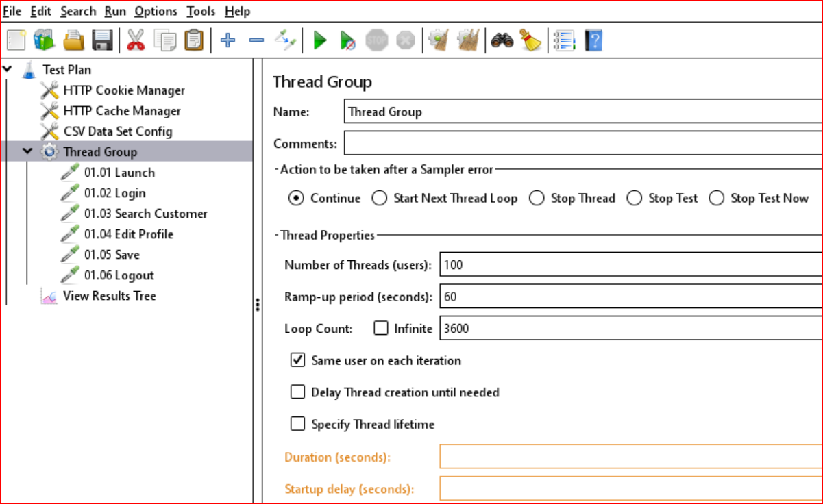This screenshot has width=823, height=504.
Task: Save the test plan using the Save icon
Action: [102, 40]
